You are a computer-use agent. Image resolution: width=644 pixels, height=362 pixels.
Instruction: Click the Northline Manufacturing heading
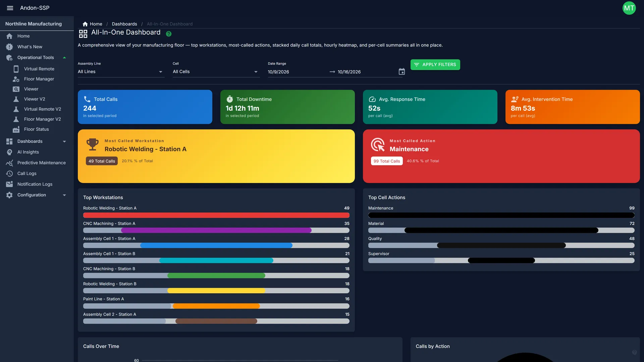[34, 24]
